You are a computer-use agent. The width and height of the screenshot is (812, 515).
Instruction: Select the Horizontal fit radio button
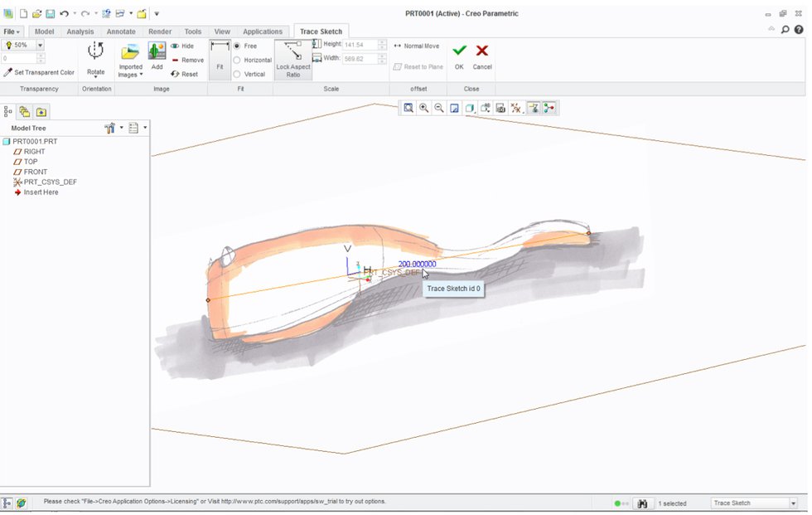pos(238,61)
